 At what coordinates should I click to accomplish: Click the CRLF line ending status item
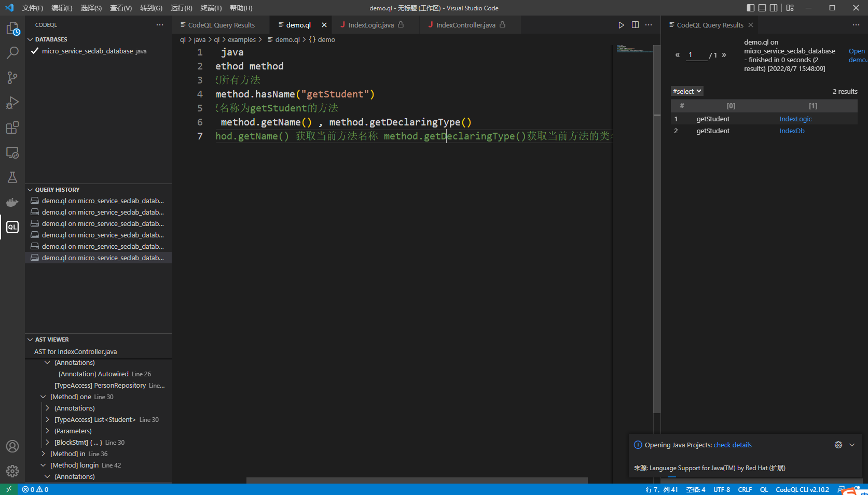point(745,489)
